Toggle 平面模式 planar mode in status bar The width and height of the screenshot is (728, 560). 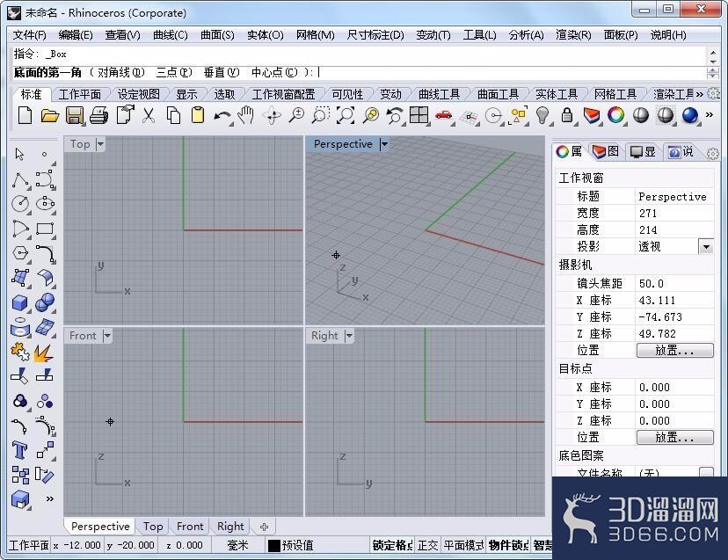click(462, 545)
